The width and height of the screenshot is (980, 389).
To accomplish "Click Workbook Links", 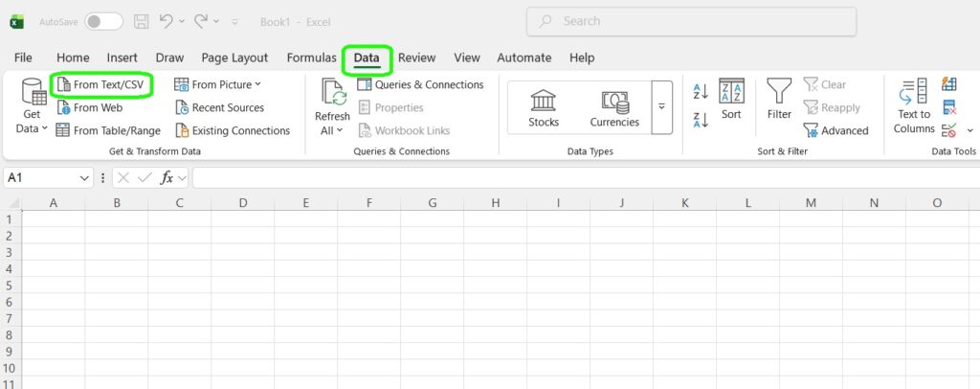I will click(x=405, y=130).
